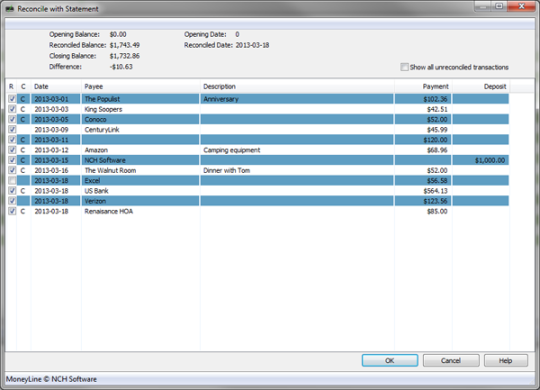Click the $564.13 payment amount
The width and height of the screenshot is (540, 390).
(436, 191)
